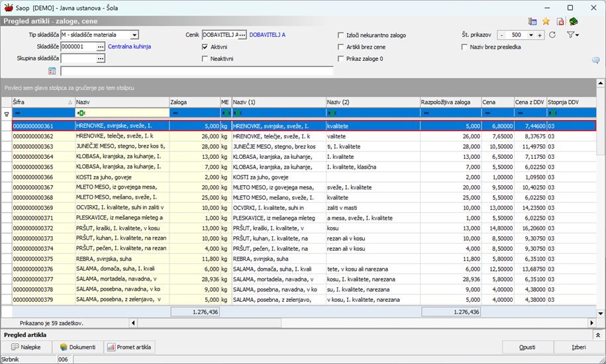606x364 pixels.
Task: Click the Skladišče code input field
Action: pyautogui.click(x=78, y=47)
